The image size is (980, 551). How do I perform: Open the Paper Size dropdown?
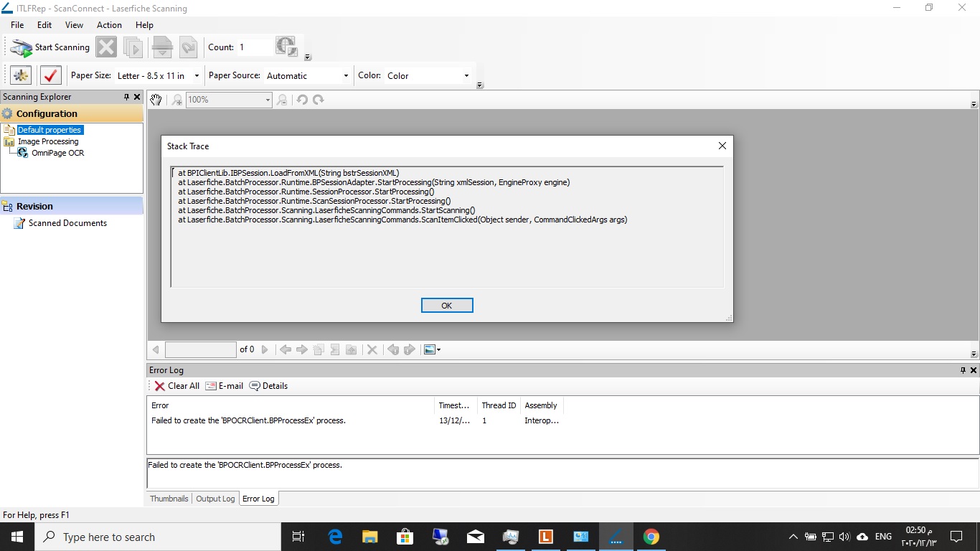click(197, 76)
